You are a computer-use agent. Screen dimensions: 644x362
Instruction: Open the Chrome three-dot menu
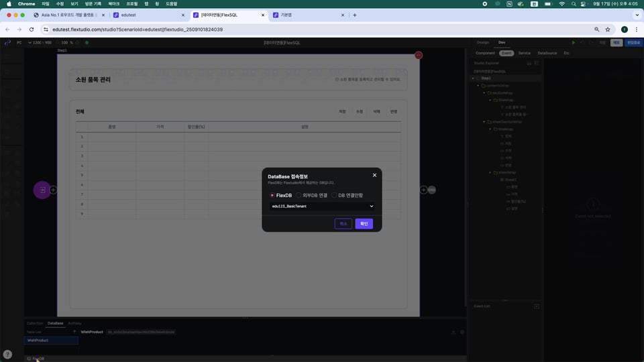(x=637, y=29)
